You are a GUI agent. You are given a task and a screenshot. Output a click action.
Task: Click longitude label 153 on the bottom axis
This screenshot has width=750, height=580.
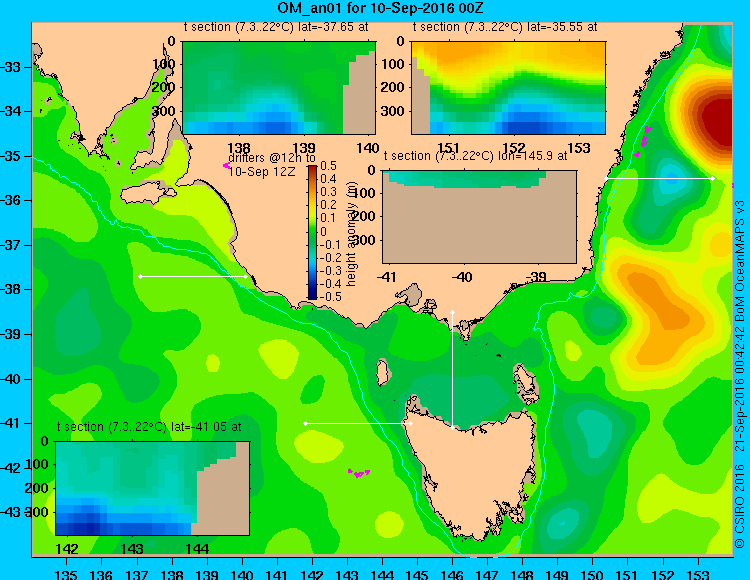[x=698, y=574]
